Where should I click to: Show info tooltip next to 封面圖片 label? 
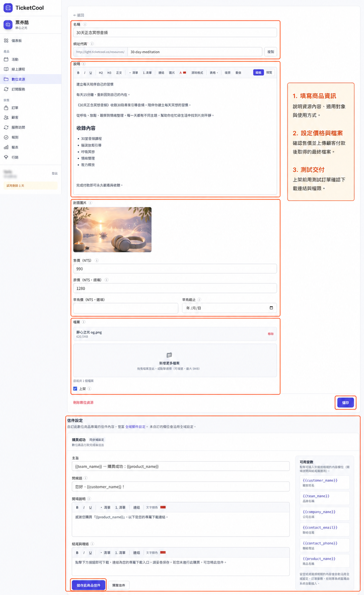click(91, 203)
